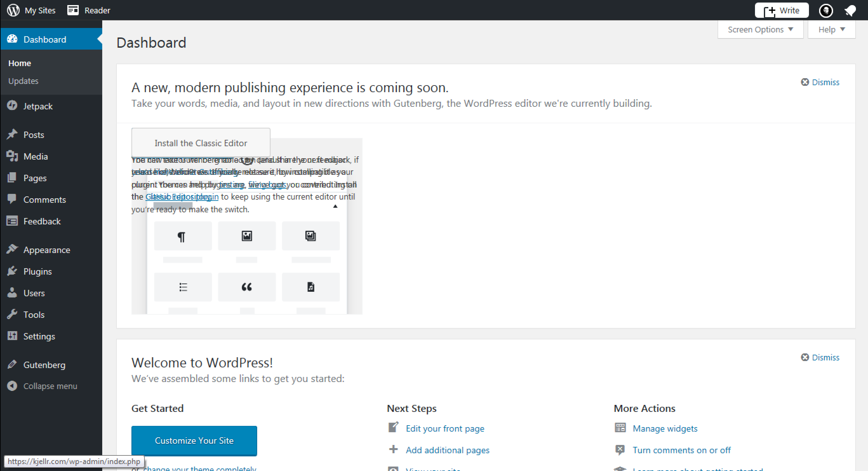Click the Pages sidebar icon
The width and height of the screenshot is (868, 471).
(12, 177)
